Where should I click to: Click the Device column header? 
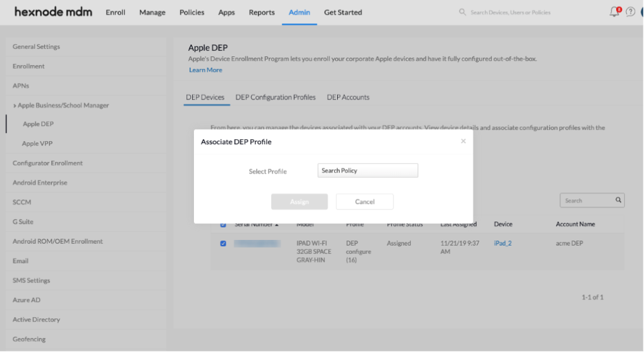(x=503, y=224)
